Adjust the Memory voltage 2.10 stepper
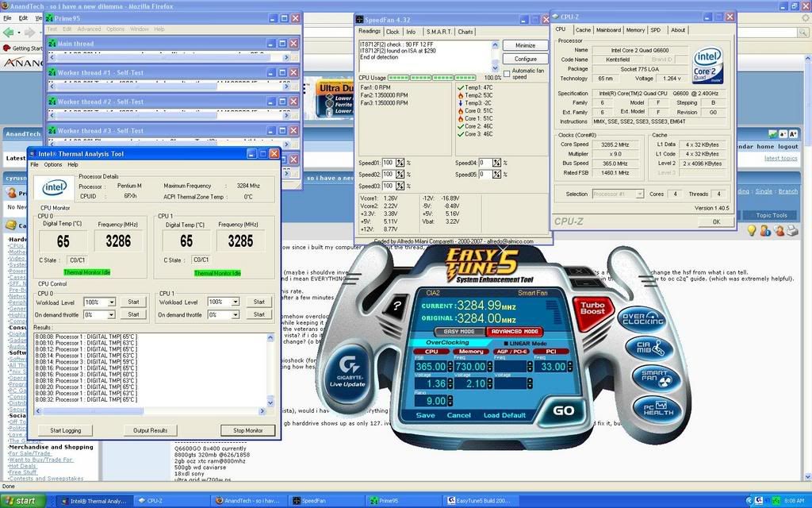Screen dimensions: 812x508 tap(488, 383)
